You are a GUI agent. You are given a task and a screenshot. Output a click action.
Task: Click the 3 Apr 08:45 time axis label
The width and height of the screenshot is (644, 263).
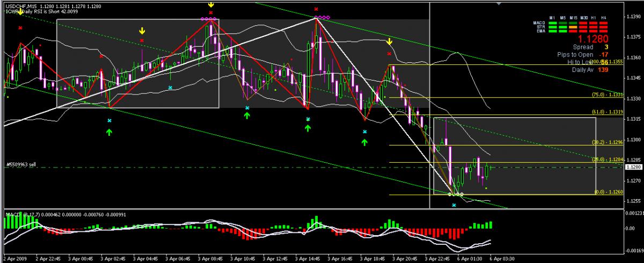[x=210, y=258]
